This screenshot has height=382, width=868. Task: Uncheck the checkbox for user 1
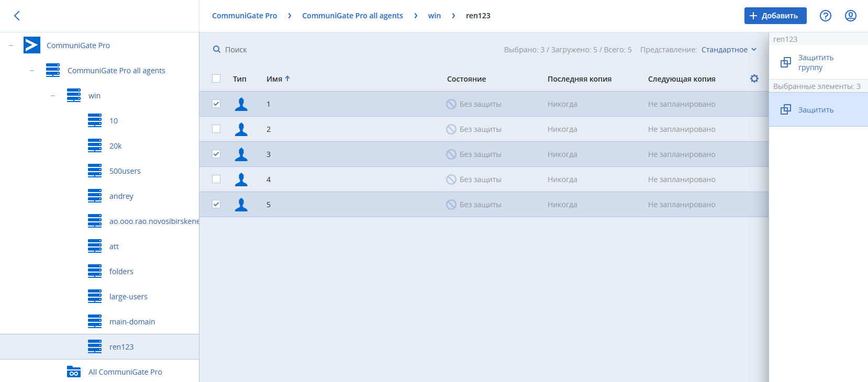tap(216, 104)
